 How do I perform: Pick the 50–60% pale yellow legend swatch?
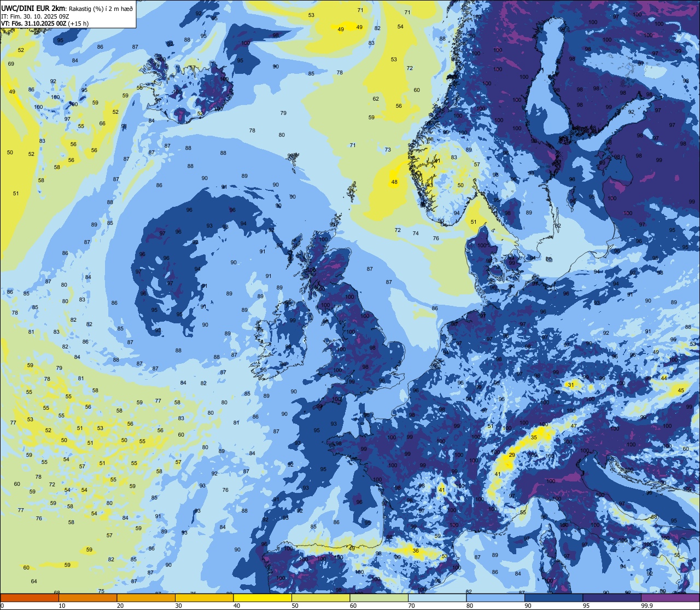320,597
